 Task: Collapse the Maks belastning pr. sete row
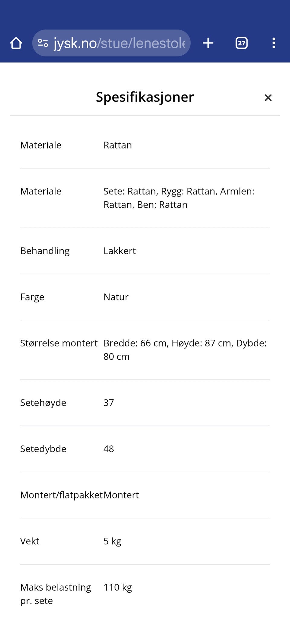click(x=145, y=593)
